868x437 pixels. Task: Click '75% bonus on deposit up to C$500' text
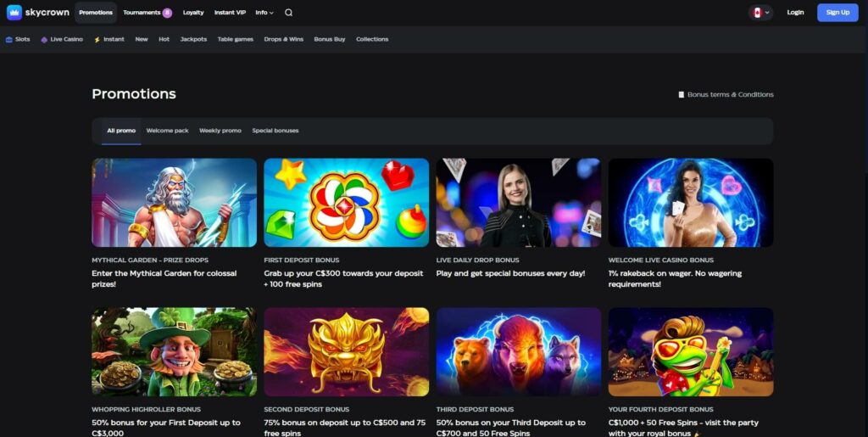pos(332,423)
